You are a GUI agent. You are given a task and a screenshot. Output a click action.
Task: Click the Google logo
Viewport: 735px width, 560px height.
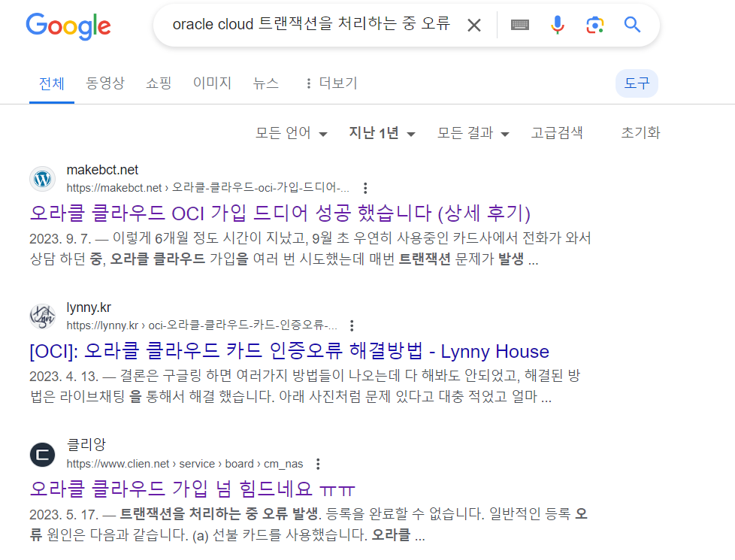(x=68, y=26)
